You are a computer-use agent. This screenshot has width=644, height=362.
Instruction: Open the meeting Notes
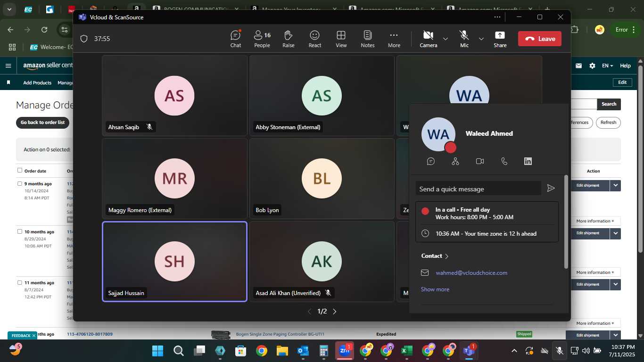point(368,39)
